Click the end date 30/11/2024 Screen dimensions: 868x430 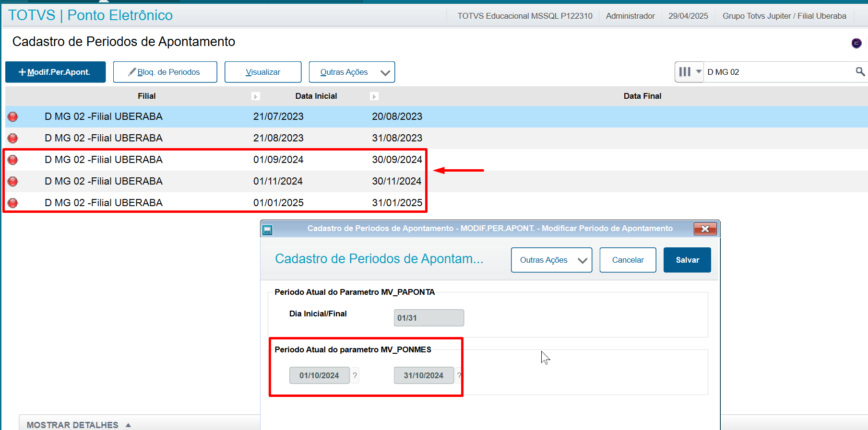pos(397,181)
